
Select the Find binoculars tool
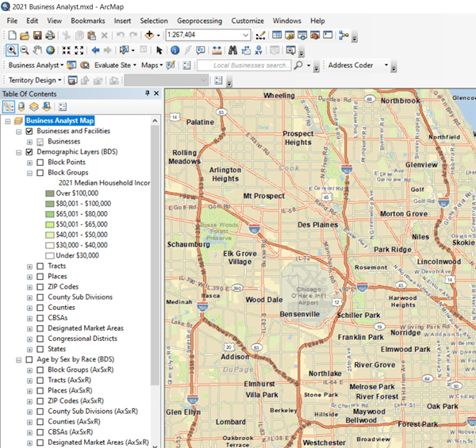click(232, 50)
